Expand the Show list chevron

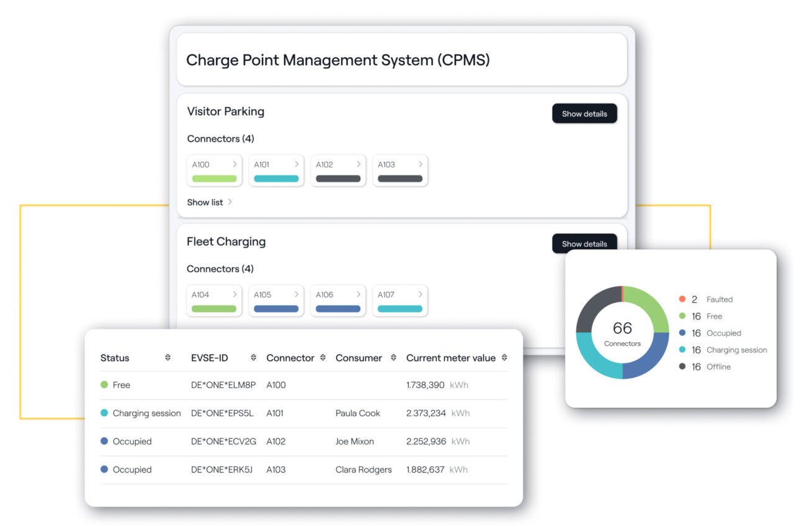[230, 202]
